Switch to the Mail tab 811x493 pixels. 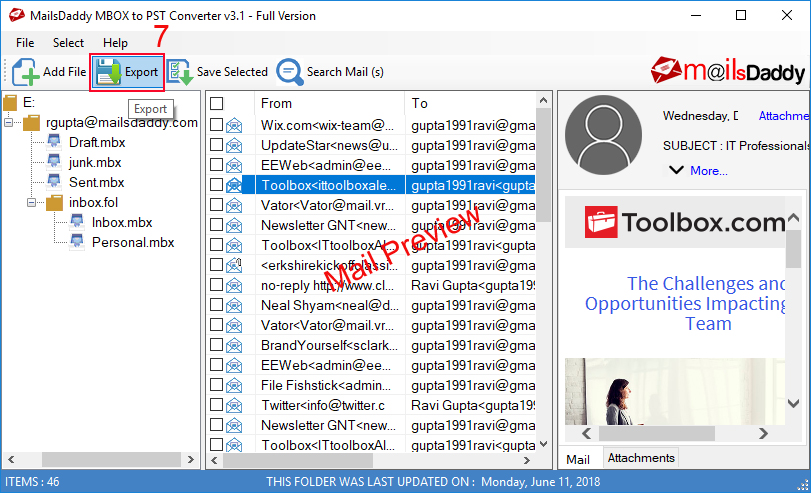tap(578, 459)
